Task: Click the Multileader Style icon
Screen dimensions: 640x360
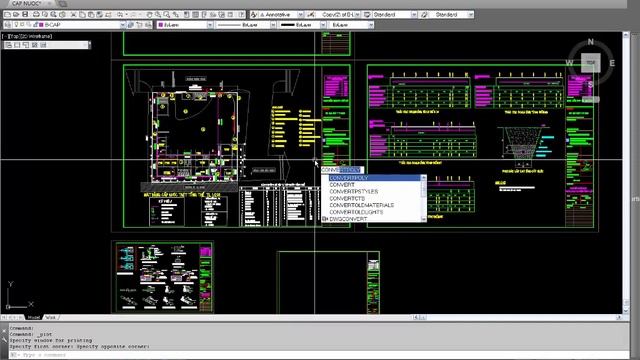Action: (x=424, y=14)
